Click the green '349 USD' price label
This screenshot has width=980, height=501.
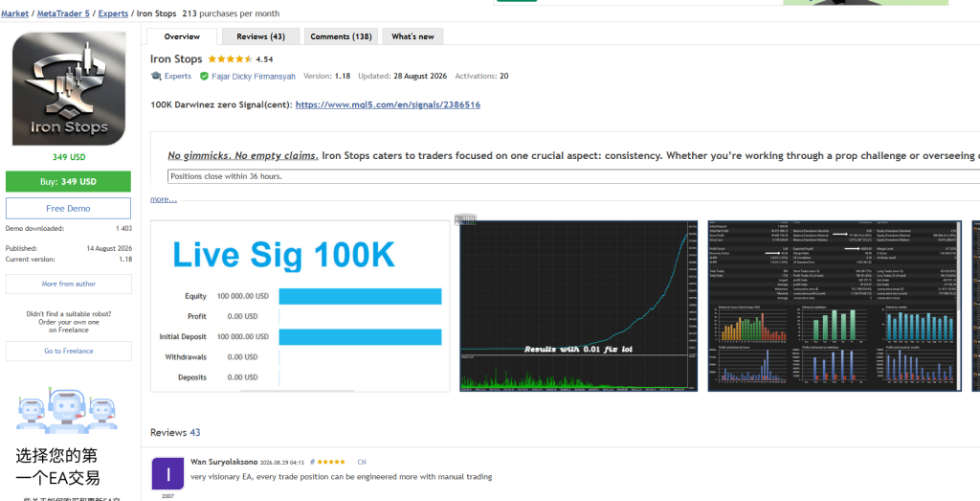(69, 157)
